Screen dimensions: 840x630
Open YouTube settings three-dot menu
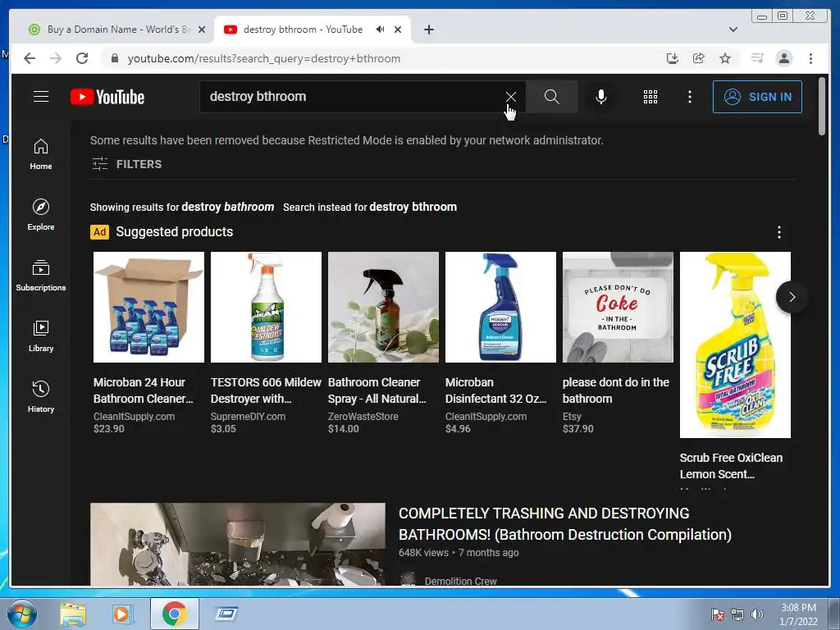coord(689,97)
